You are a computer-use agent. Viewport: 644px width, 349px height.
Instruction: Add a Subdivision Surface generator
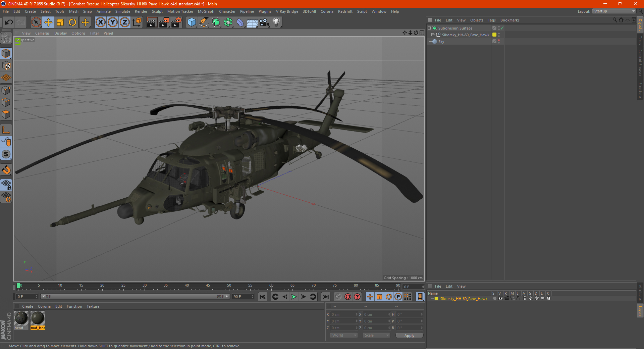[216, 22]
